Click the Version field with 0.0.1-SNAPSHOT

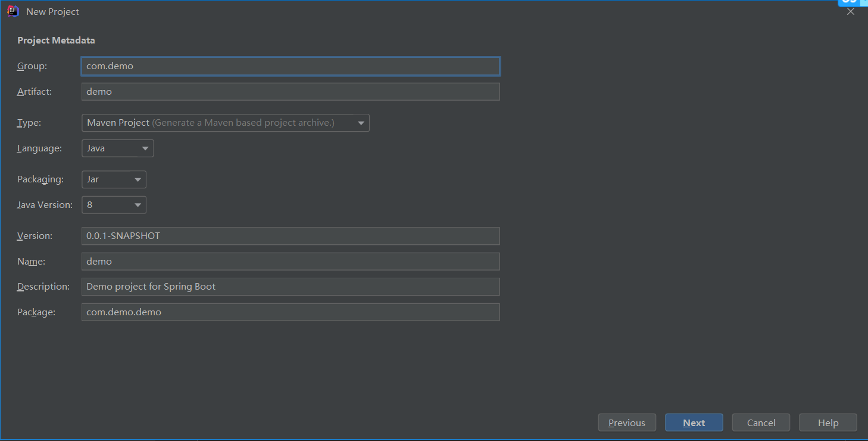(x=291, y=236)
